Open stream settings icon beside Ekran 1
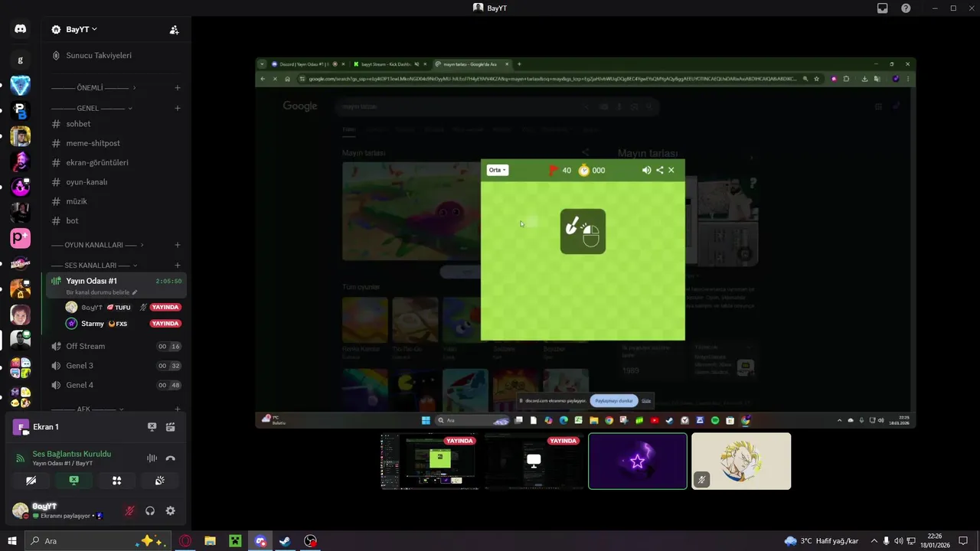The image size is (980, 551). coord(171,427)
